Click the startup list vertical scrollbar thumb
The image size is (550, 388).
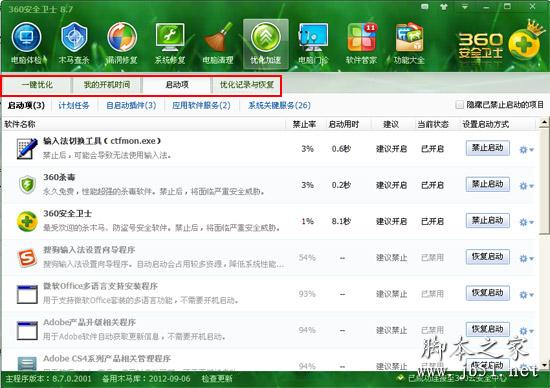tap(544, 181)
